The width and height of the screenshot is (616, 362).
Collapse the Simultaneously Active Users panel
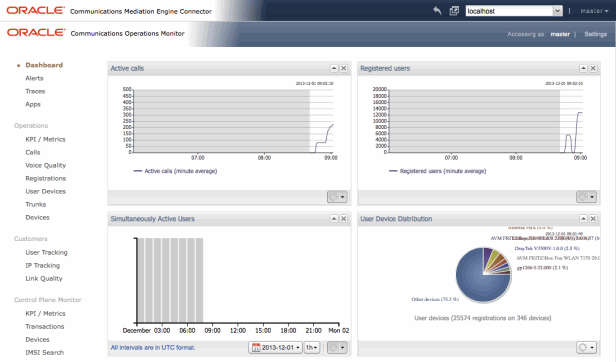[334, 219]
